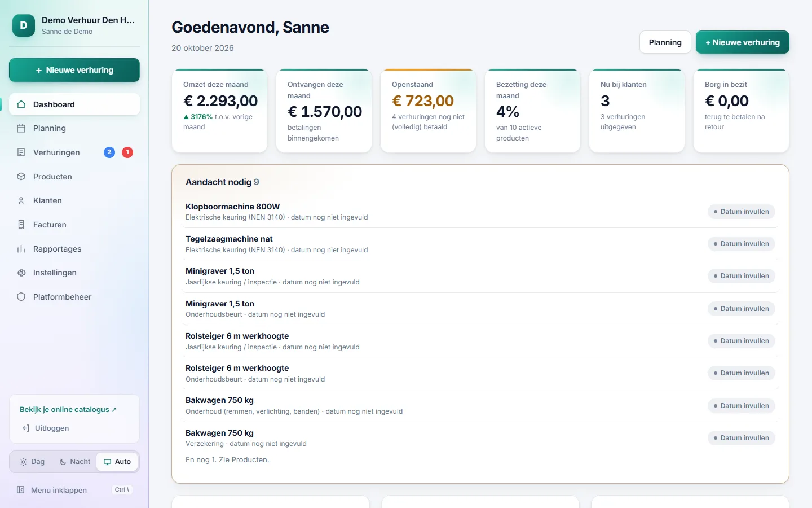Viewport: 812px width, 508px height.
Task: Click 'En nog 1. Zie Producten.' text
Action: [x=227, y=460]
